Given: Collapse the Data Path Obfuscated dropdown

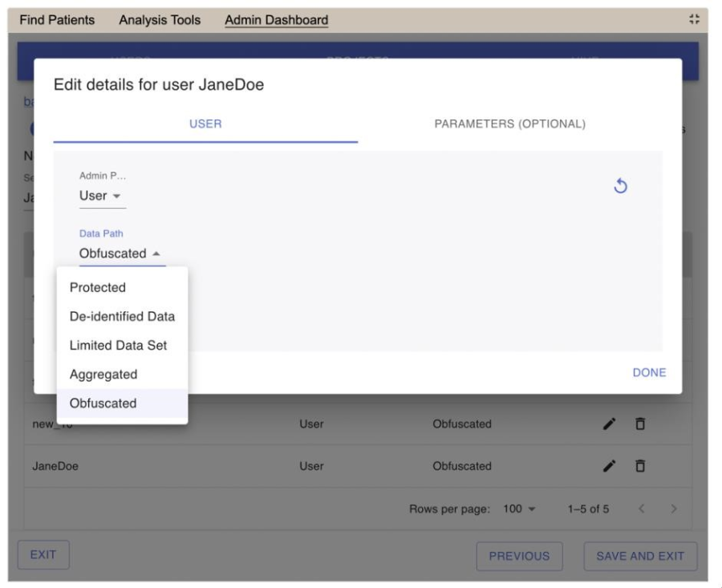Looking at the screenshot, I should [x=121, y=253].
